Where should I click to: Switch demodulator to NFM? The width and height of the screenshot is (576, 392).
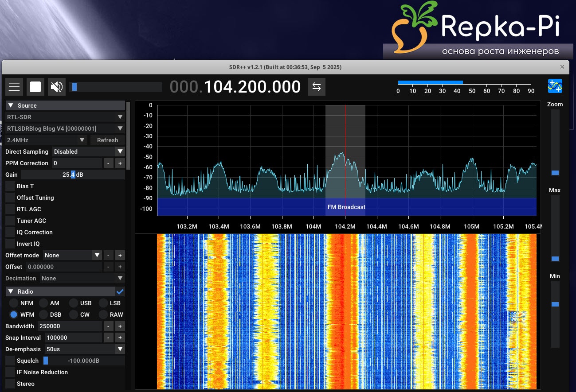(x=14, y=303)
